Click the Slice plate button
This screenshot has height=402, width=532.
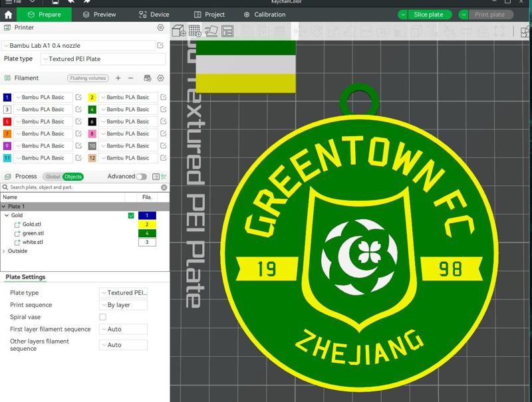pos(428,15)
